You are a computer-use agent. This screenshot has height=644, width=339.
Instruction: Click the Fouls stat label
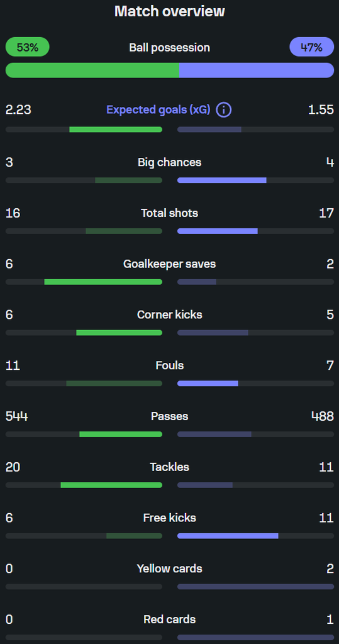169,365
